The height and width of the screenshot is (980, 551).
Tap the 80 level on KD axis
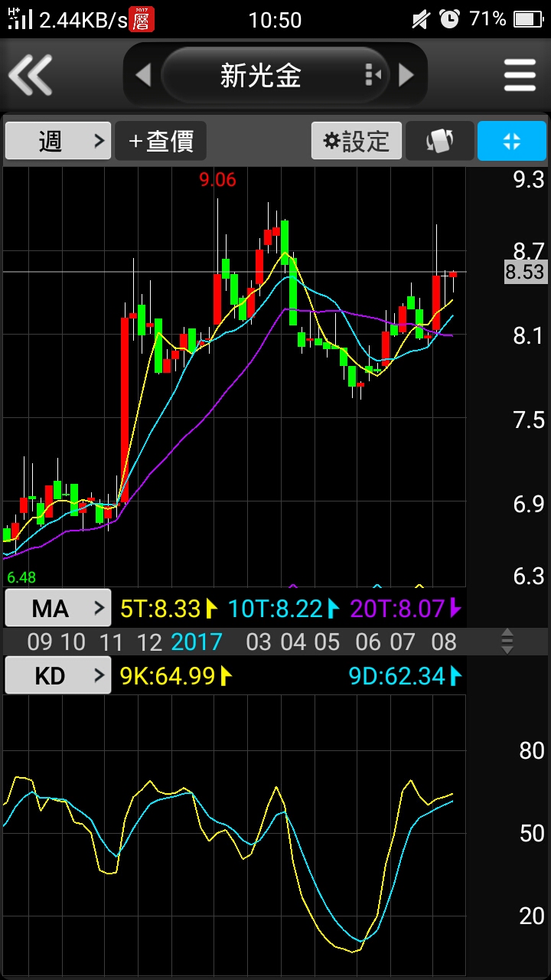click(531, 750)
